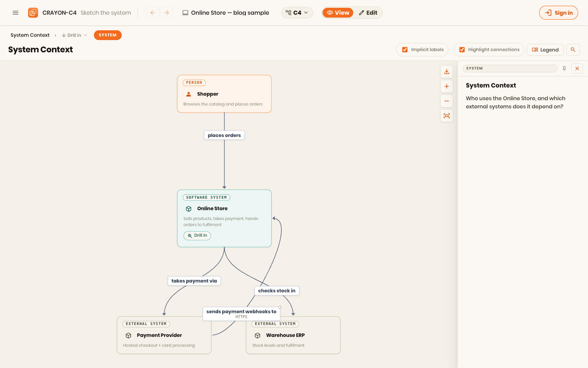588x368 pixels.
Task: Toggle the Highlight connections checkbox
Action: click(x=462, y=49)
